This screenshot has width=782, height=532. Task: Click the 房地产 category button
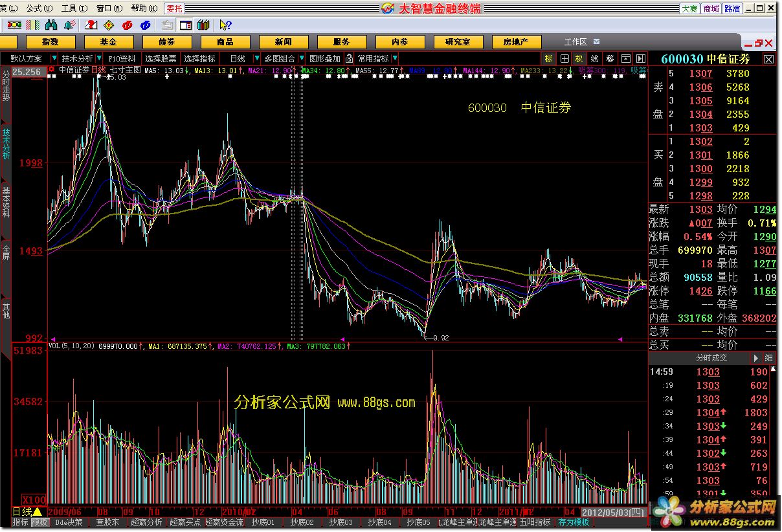[516, 42]
